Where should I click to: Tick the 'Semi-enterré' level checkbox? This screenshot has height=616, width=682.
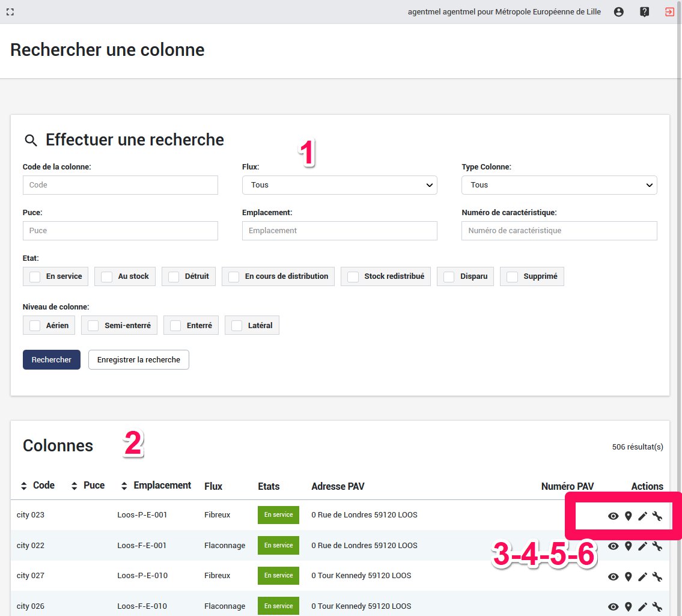(93, 325)
